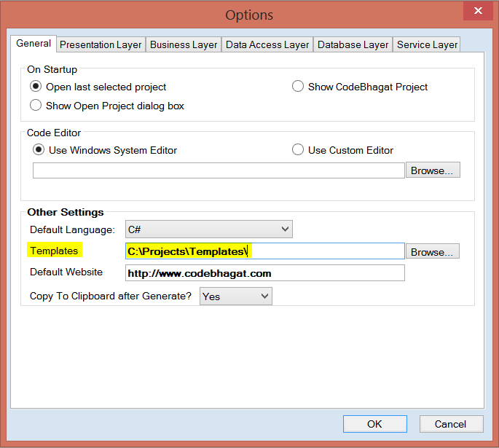Select the Database Layer tab
499x448 pixels.
pyautogui.click(x=353, y=44)
